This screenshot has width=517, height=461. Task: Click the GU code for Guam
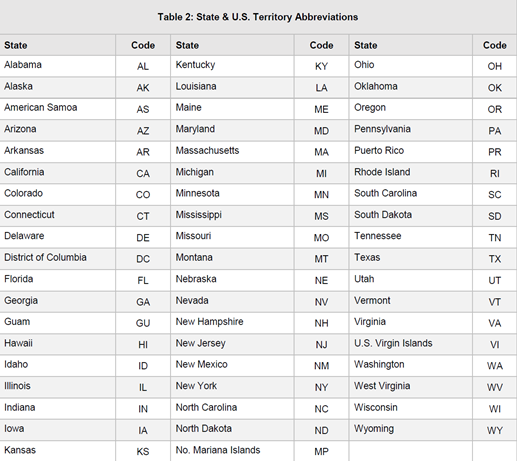click(143, 323)
